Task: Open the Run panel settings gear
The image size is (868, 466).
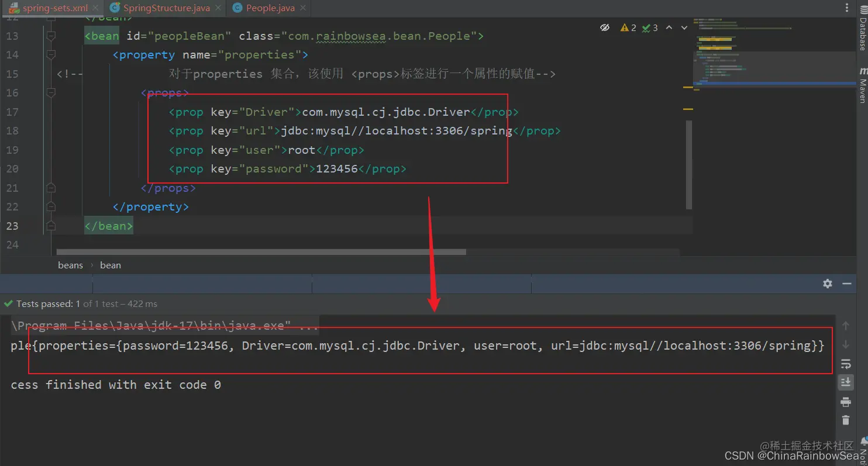Action: pos(827,284)
